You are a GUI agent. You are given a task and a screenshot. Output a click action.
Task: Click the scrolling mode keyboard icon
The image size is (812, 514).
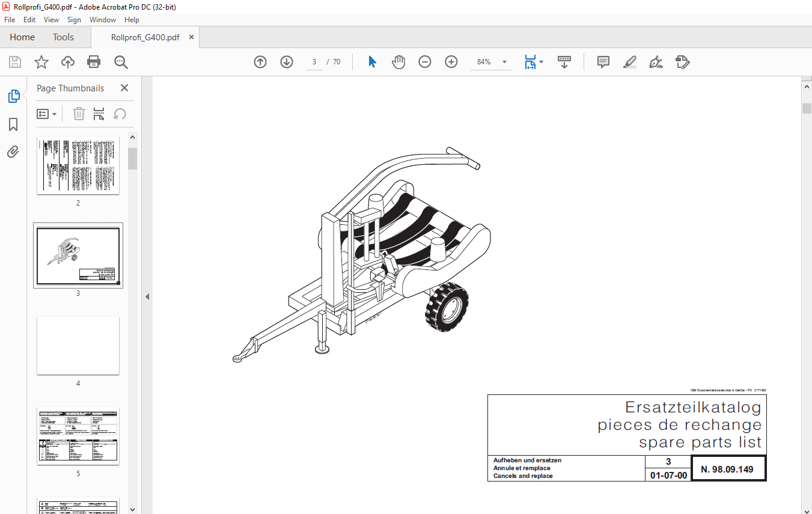(x=564, y=62)
